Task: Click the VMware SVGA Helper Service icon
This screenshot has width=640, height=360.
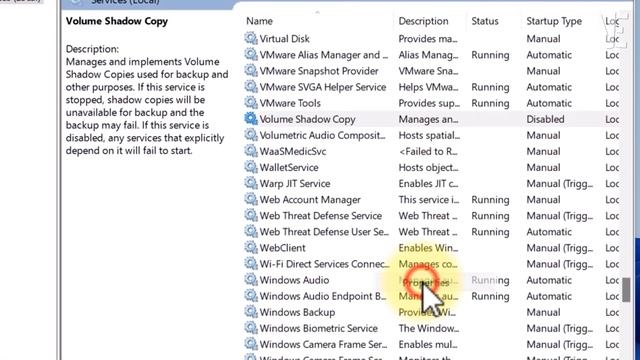Action: tap(251, 87)
